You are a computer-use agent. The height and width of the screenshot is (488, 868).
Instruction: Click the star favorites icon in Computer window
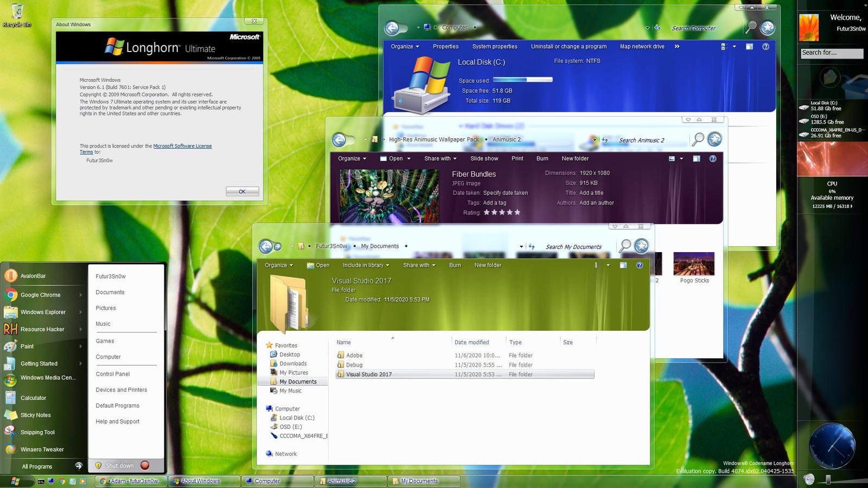[x=768, y=28]
